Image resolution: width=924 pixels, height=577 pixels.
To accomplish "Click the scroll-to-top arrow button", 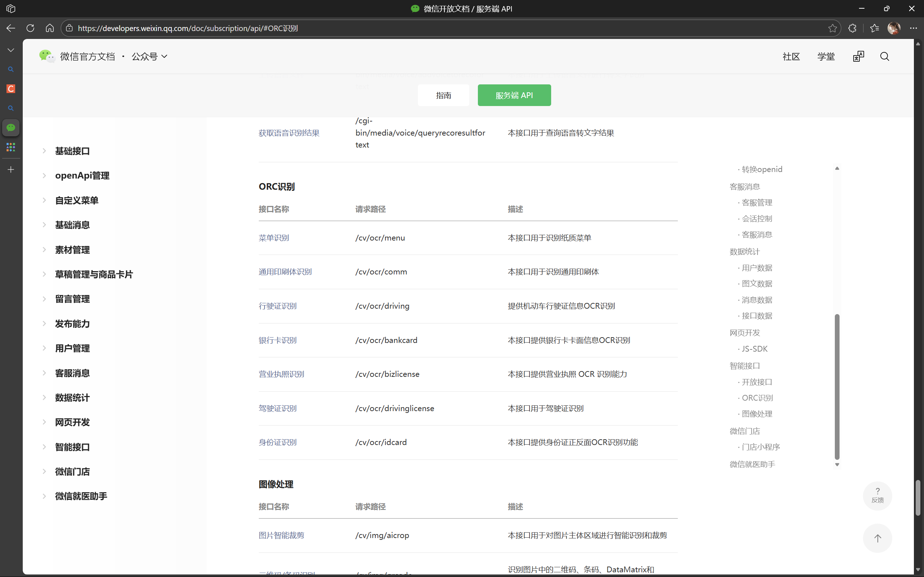I will point(877,538).
